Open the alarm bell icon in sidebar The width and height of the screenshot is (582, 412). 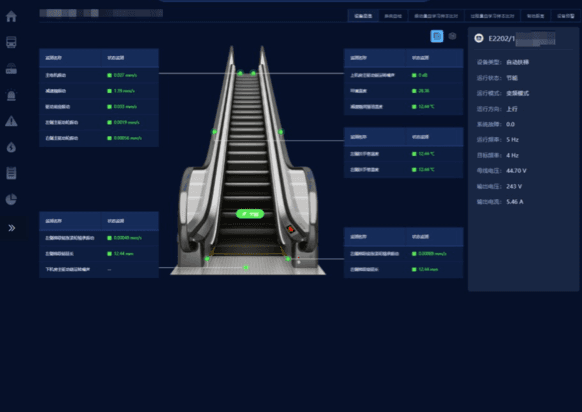click(11, 95)
